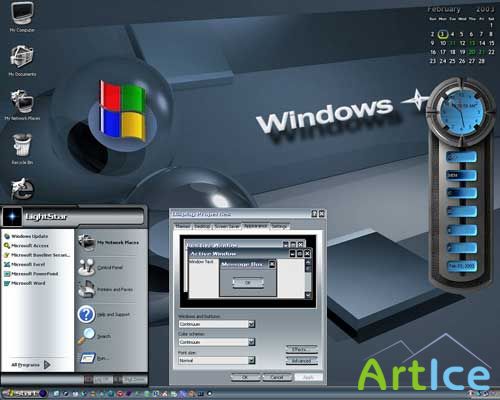
Task: Click the LightStar user picture
Action: pyautogui.click(x=12, y=216)
